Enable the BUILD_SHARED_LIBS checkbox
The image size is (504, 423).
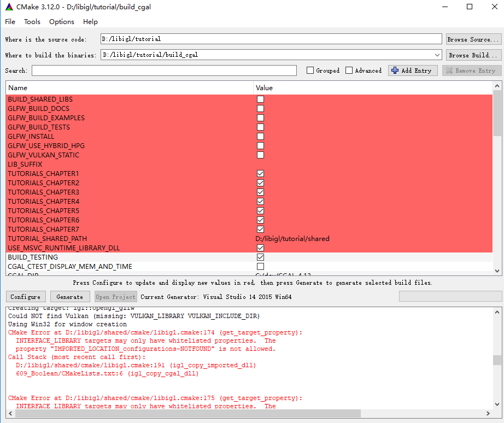point(260,99)
